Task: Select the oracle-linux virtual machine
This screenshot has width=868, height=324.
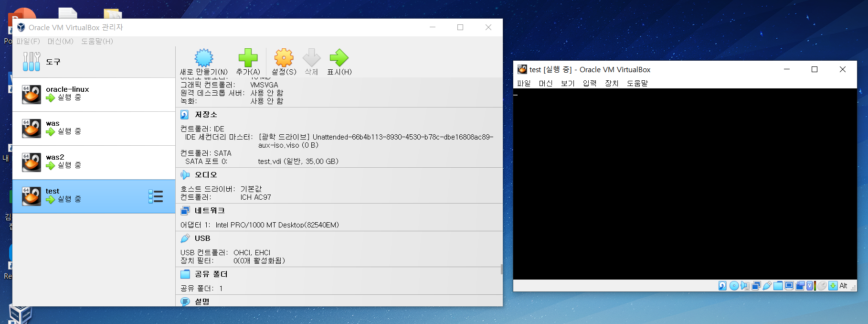Action: [94, 95]
